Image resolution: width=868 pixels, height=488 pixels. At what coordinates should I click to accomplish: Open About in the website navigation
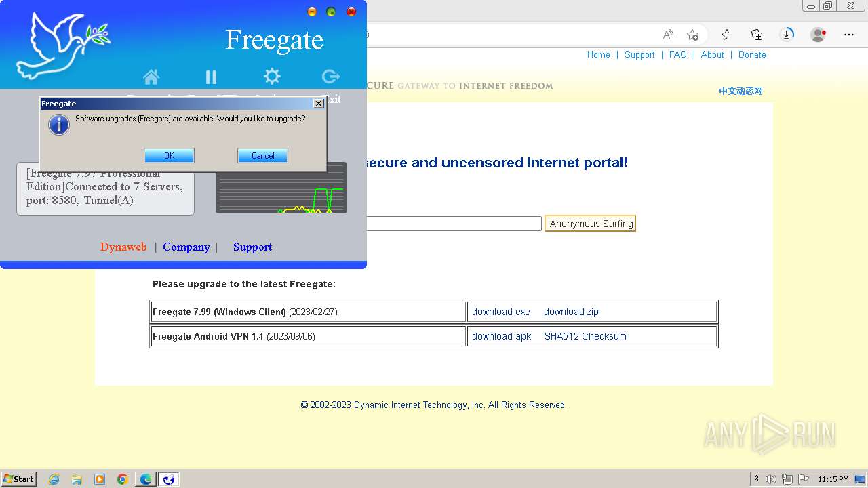click(x=712, y=55)
